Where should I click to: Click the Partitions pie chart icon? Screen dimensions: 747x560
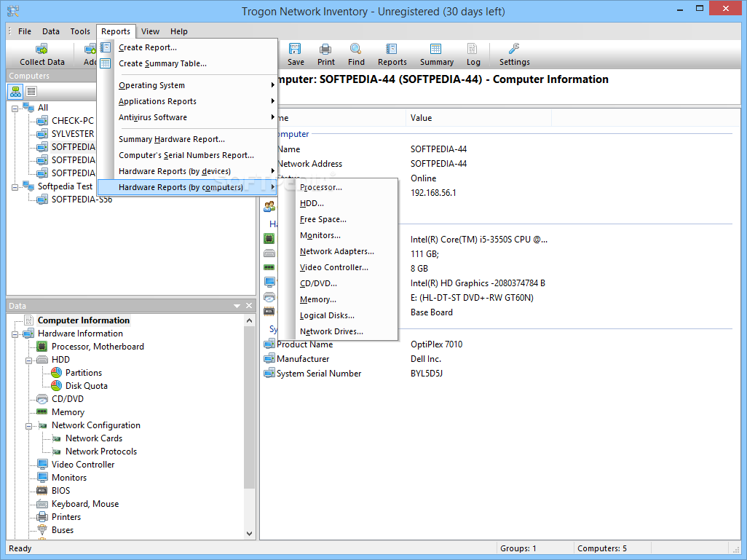tap(56, 373)
